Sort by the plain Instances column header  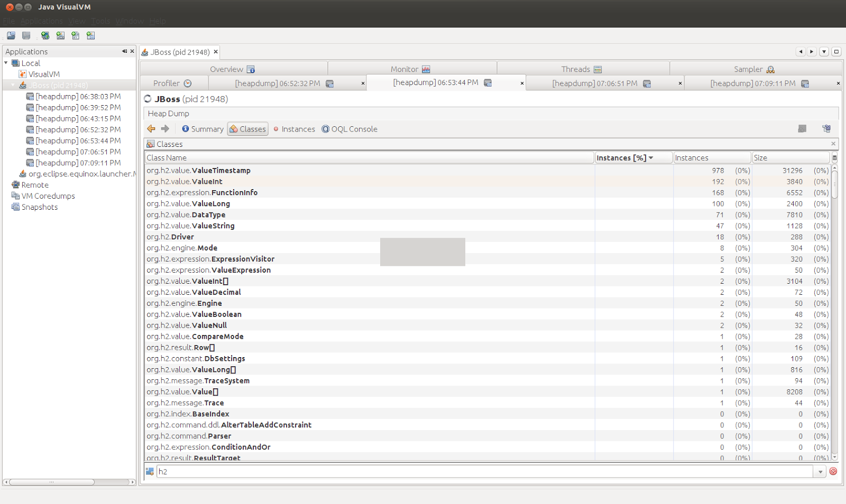(712, 157)
